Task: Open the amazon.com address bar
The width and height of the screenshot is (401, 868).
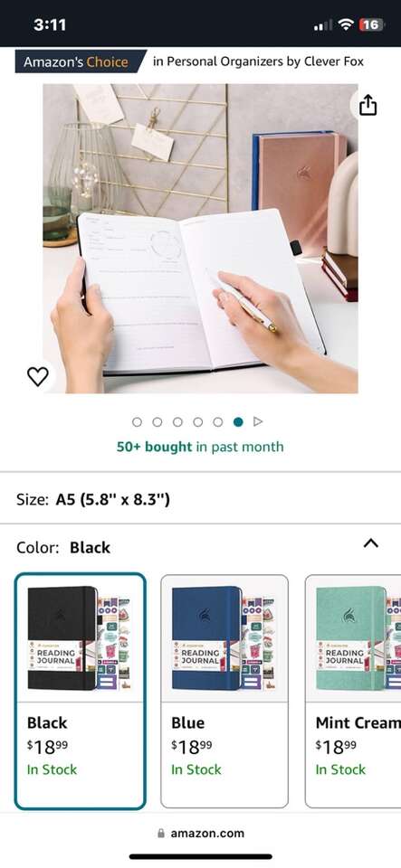Action: (x=201, y=833)
